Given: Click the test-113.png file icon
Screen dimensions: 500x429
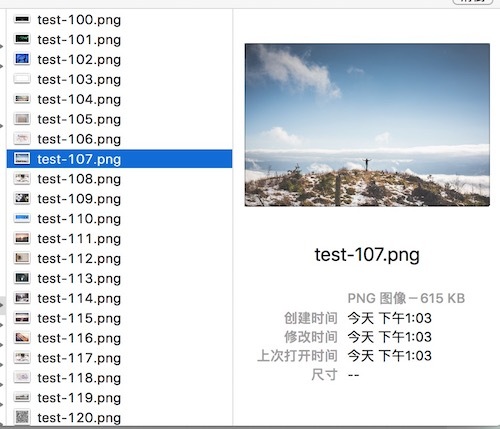Looking at the screenshot, I should (22, 278).
